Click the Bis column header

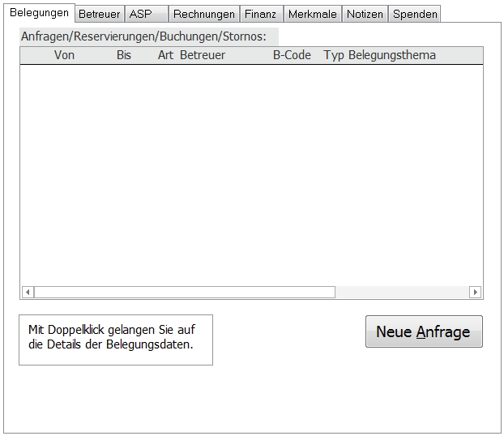point(123,55)
